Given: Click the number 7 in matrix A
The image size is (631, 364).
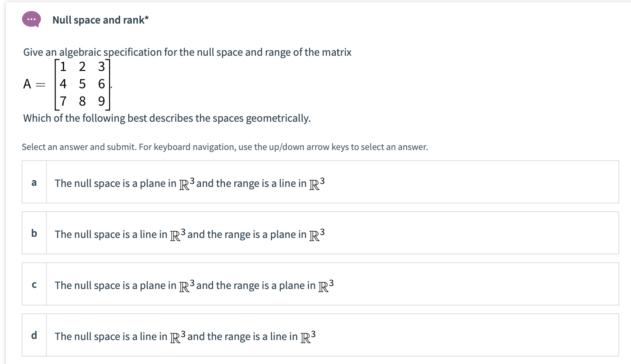Looking at the screenshot, I should tap(63, 101).
